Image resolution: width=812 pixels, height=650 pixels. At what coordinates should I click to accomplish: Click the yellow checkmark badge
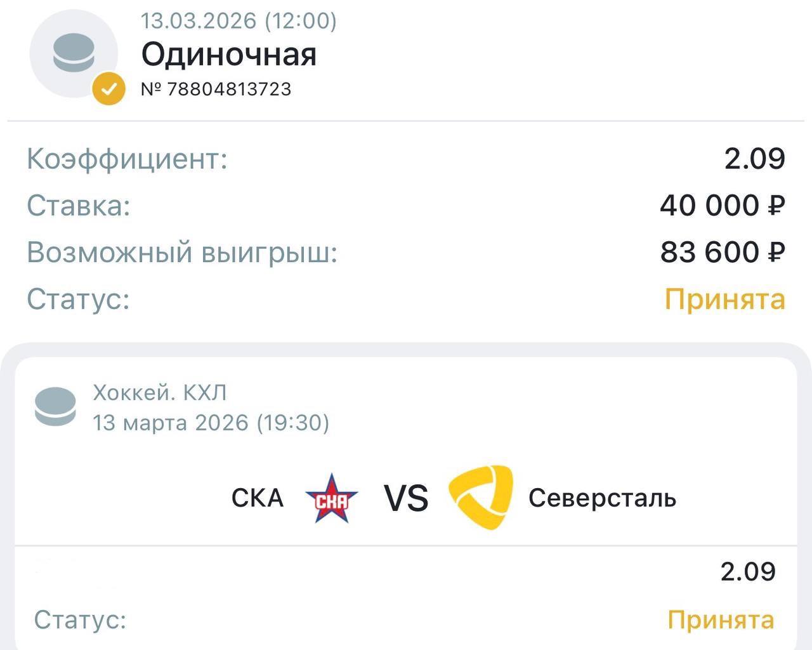[x=108, y=88]
